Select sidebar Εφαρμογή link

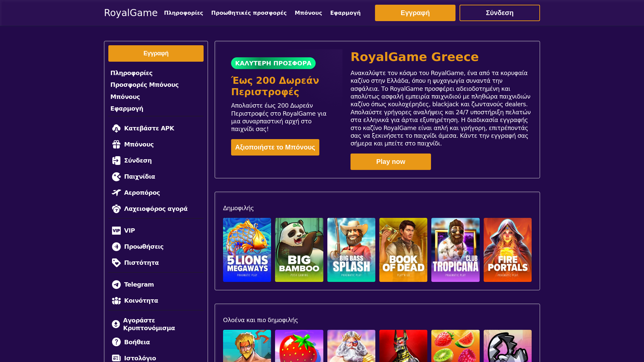pyautogui.click(x=127, y=109)
